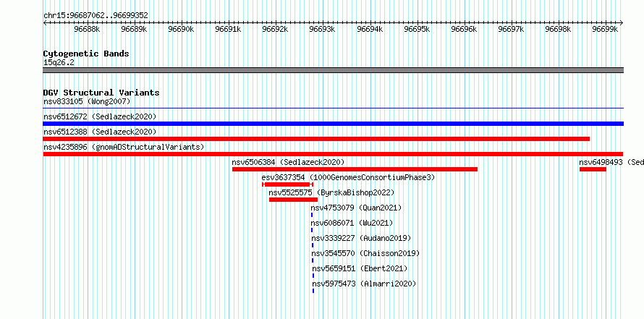
Task: Open variant nsv5975473 (Almarri2020) label
Action: (364, 284)
